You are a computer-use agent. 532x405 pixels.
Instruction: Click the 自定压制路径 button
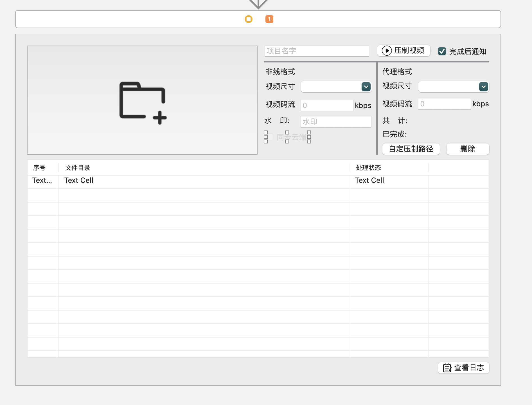(411, 149)
